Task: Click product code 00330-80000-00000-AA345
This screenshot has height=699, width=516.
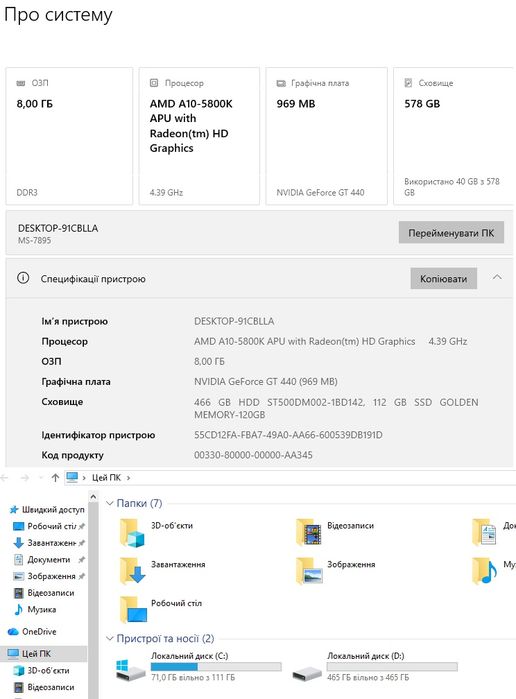Action: tap(253, 455)
